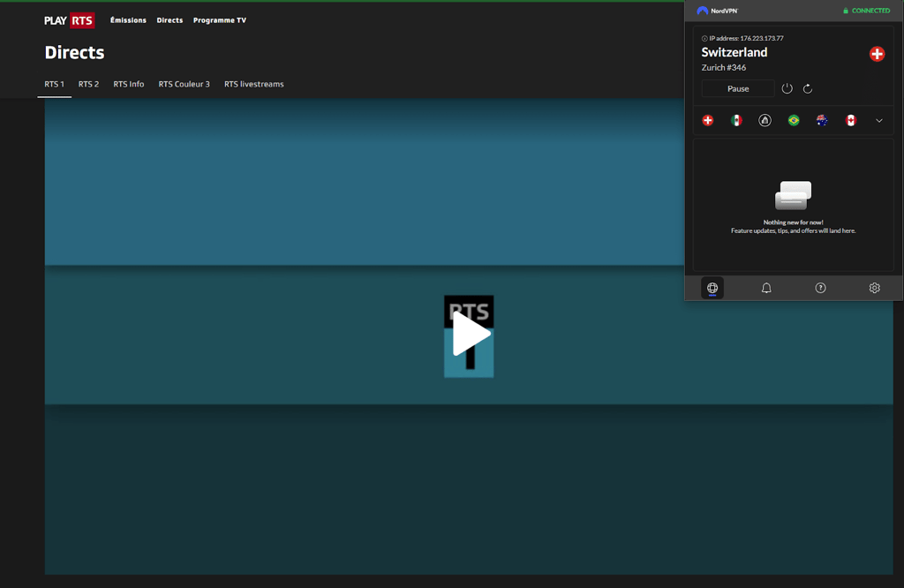Select the Onion over VPN icon

click(765, 120)
